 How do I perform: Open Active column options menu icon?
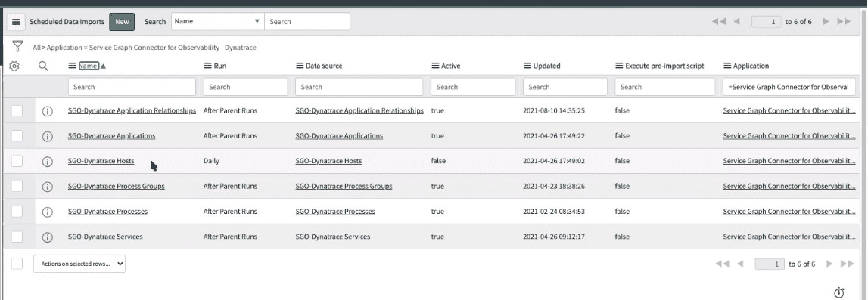pos(435,66)
